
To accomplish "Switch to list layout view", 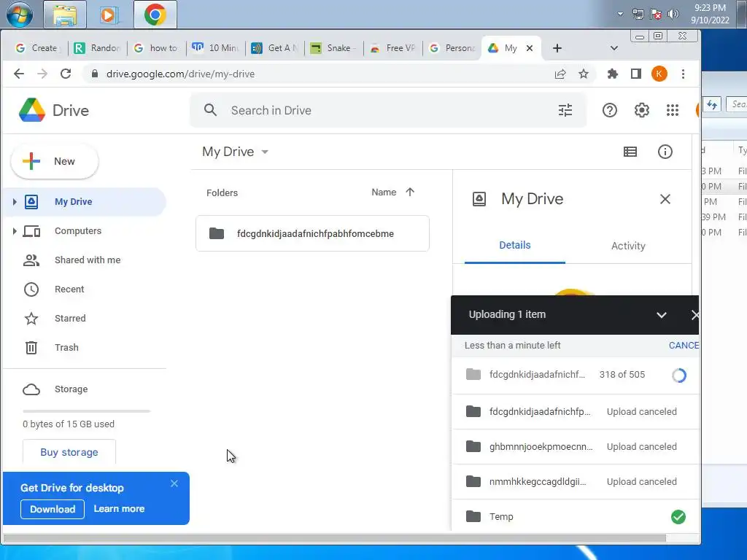I will 630,152.
